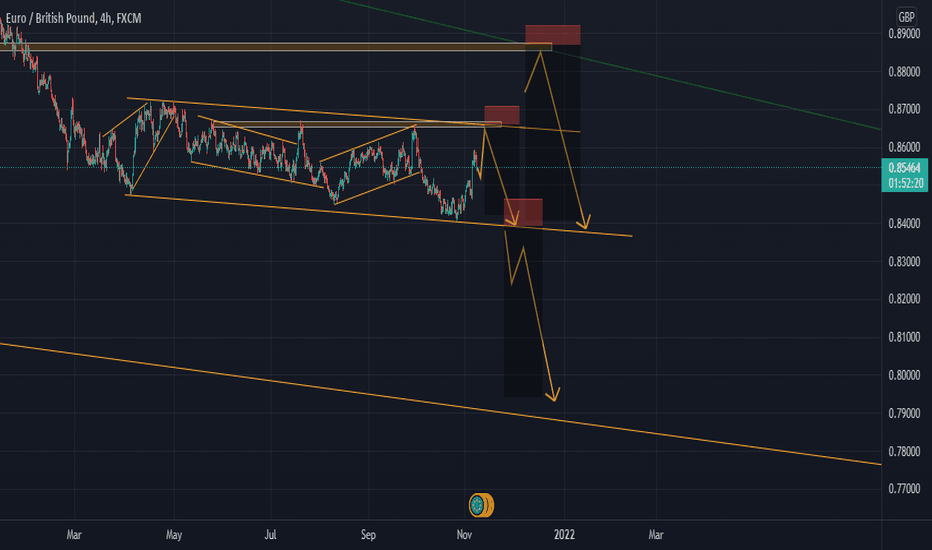This screenshot has height=550, width=932.
Task: Click the May label on time axis
Action: point(174,535)
